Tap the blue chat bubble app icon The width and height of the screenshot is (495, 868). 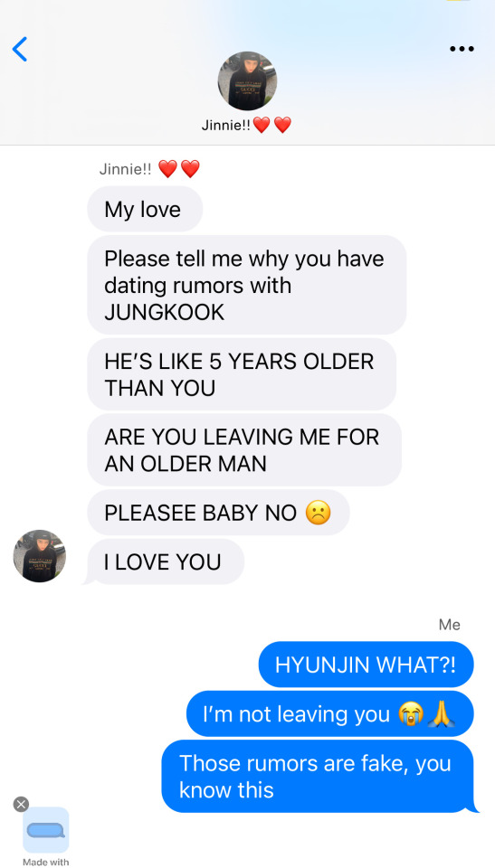pos(46,830)
